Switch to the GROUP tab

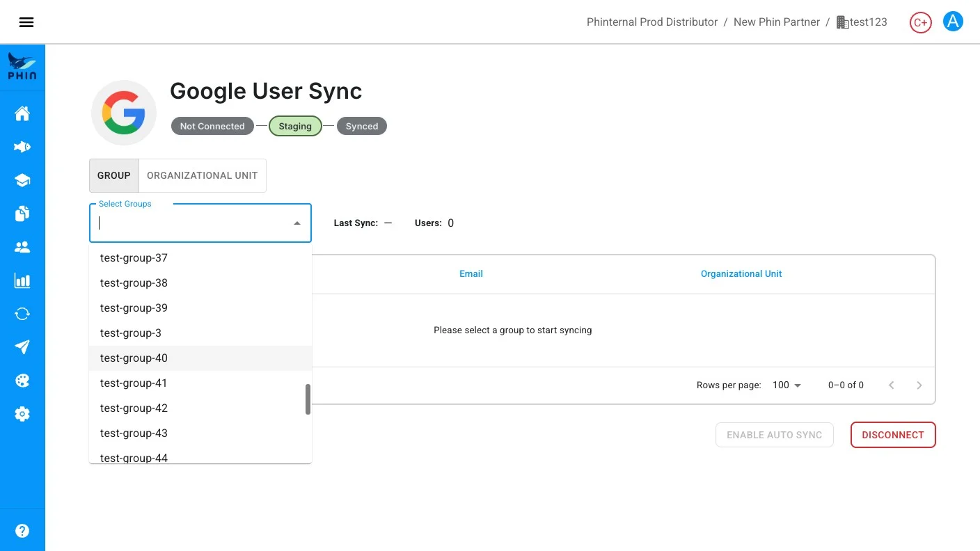pyautogui.click(x=114, y=175)
